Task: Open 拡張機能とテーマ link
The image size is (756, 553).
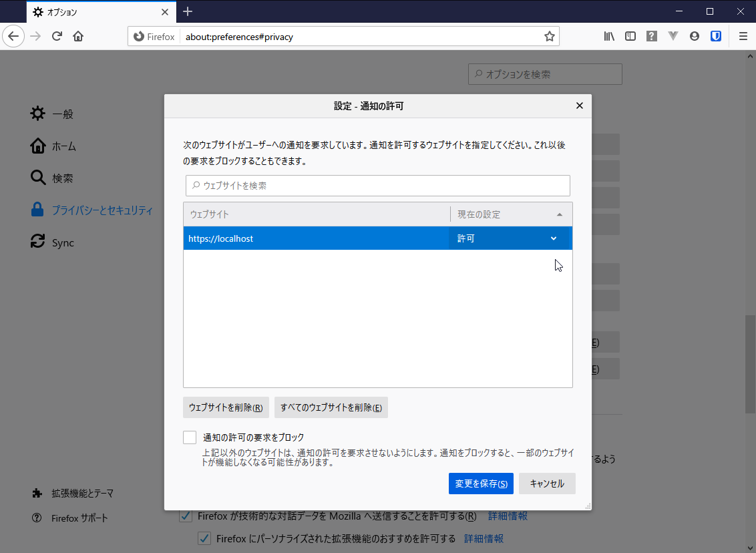Action: (x=73, y=493)
